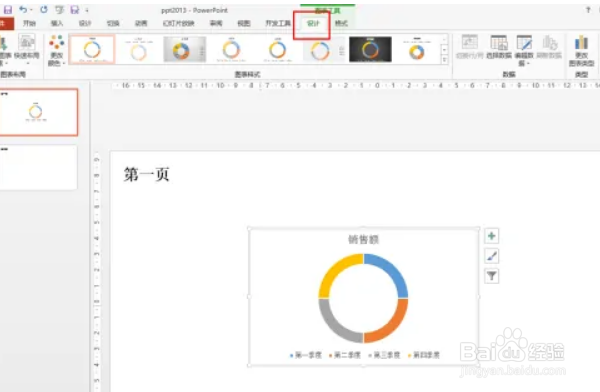This screenshot has height=392, width=600.
Task: Select the blue donut segment
Action: [x=390, y=271]
